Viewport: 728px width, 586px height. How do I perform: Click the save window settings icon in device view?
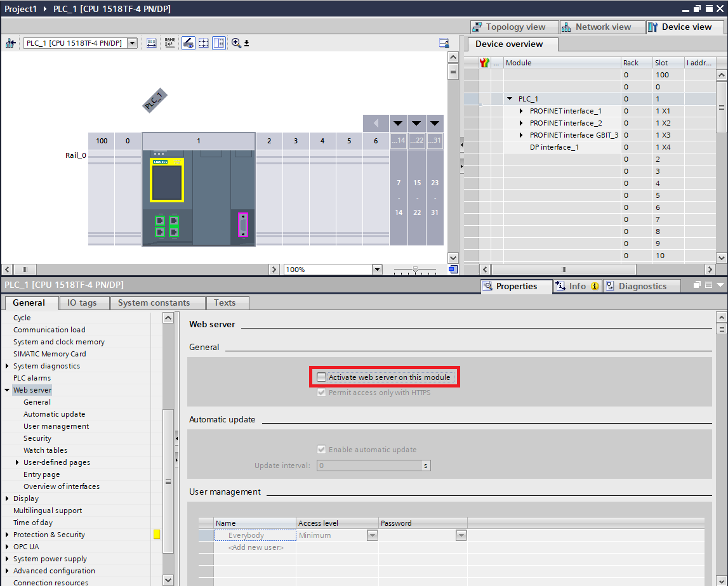coord(444,43)
